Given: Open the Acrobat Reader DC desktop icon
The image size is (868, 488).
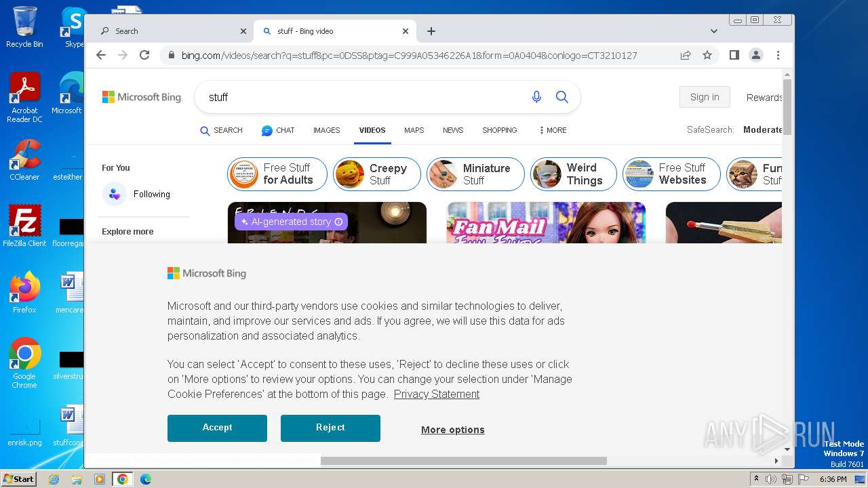Looking at the screenshot, I should click(x=24, y=98).
